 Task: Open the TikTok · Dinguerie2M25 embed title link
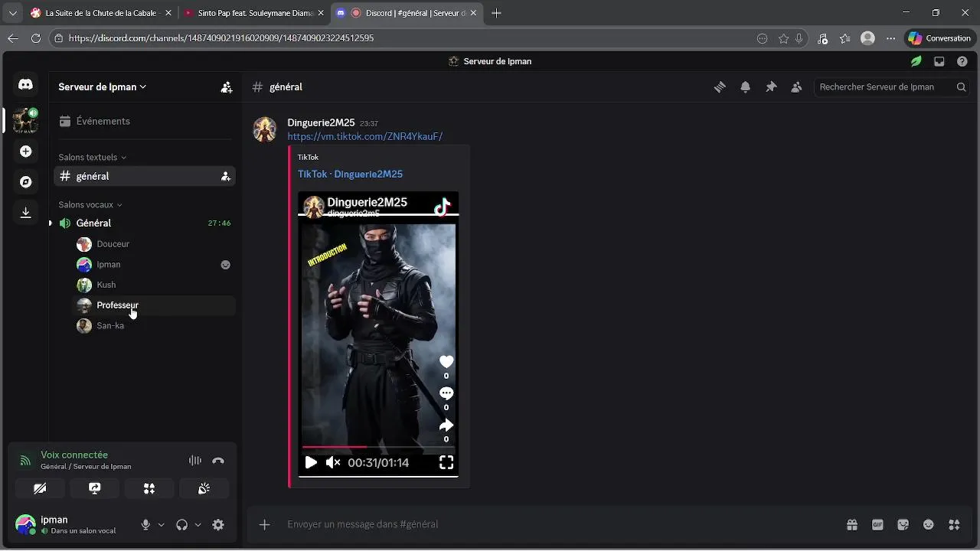pyautogui.click(x=350, y=174)
